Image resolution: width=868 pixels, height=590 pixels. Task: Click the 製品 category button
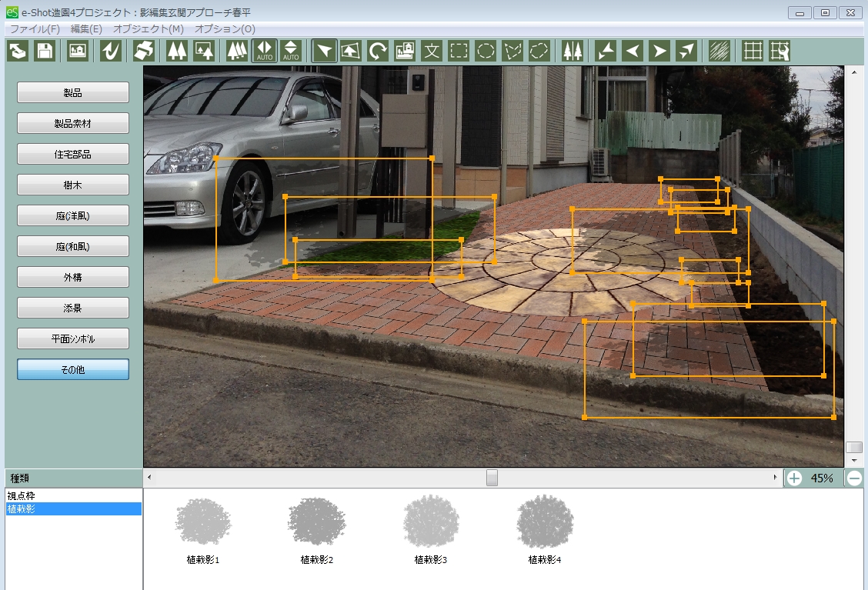[73, 92]
